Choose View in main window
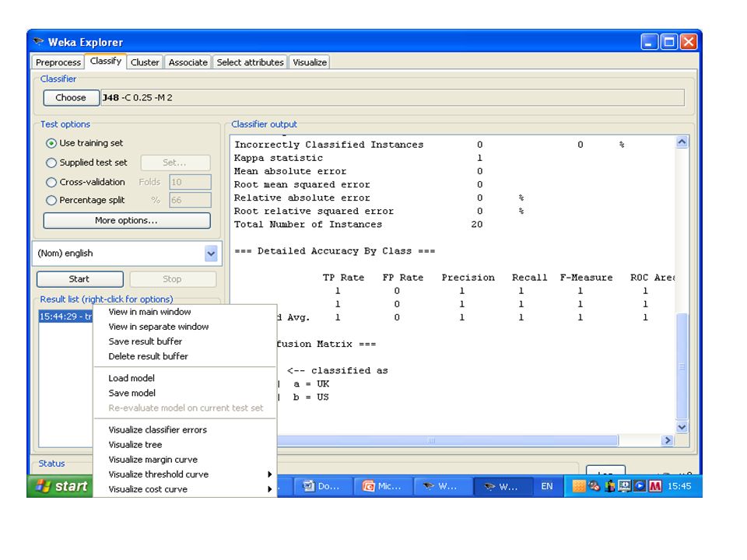The height and width of the screenshot is (560, 747). pyautogui.click(x=185, y=312)
